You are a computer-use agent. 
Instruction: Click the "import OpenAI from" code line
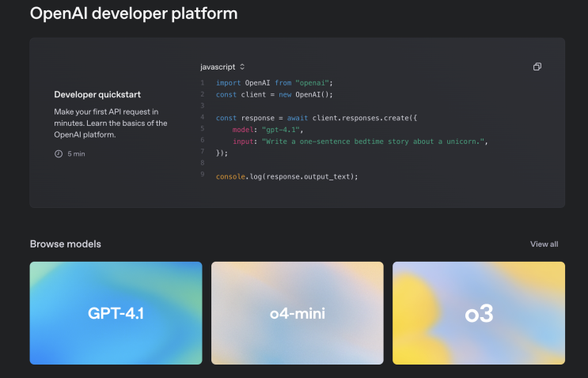coord(274,83)
